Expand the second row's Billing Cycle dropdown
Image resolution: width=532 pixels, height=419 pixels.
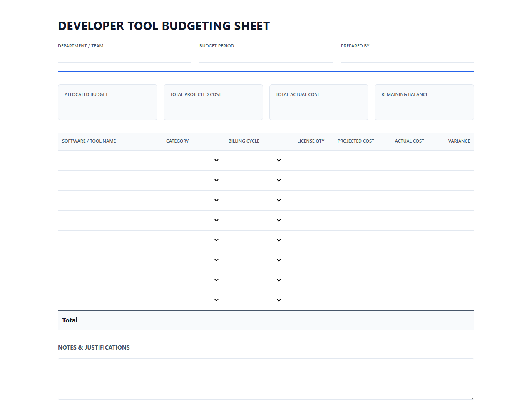[x=256, y=181]
